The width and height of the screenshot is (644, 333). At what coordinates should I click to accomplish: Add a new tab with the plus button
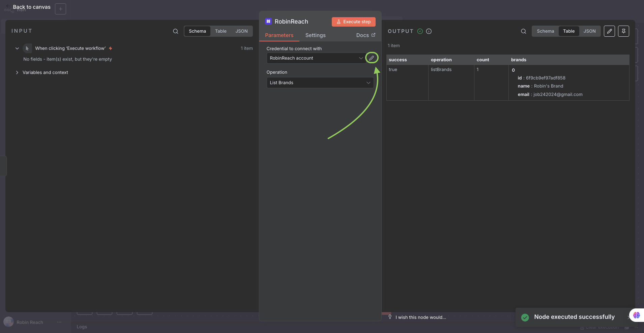pos(60,9)
